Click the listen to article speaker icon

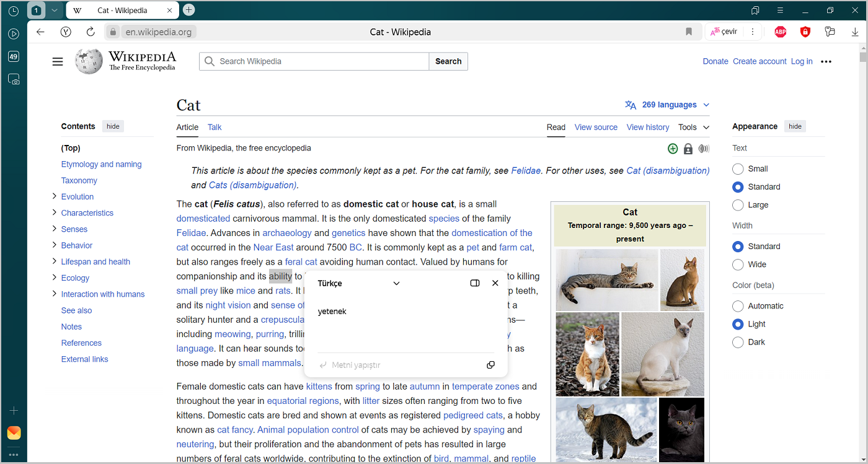pos(704,149)
